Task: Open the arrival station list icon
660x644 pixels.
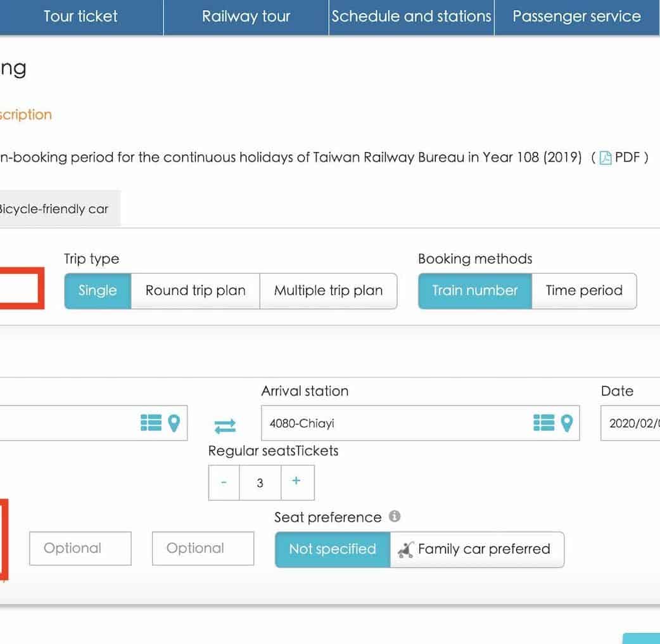Action: click(x=543, y=423)
